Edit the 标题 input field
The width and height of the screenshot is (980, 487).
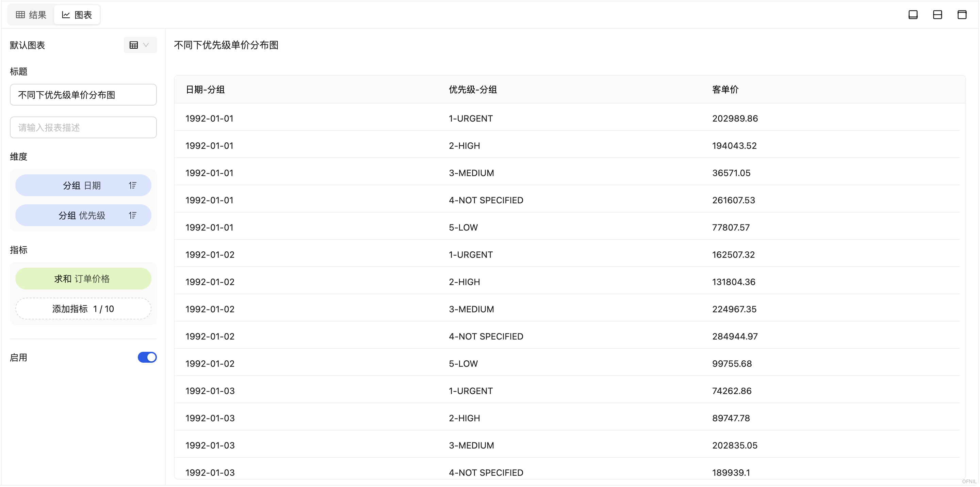[x=83, y=95]
